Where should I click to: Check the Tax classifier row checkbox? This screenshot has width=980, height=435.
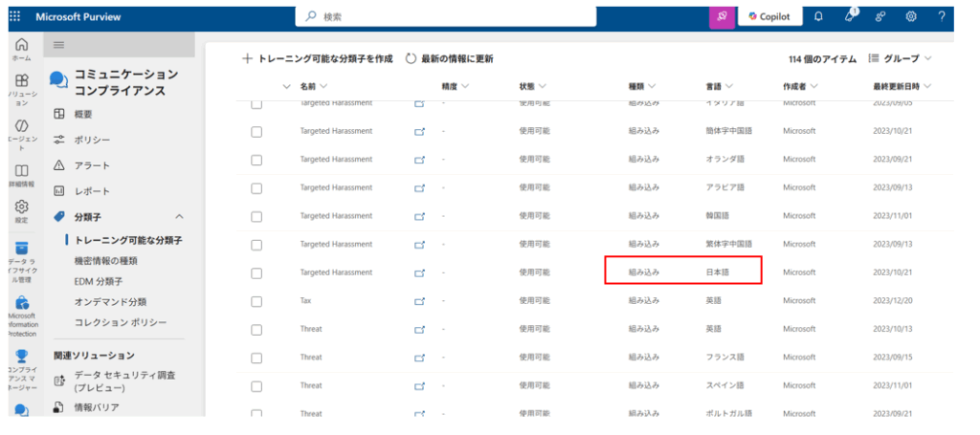pos(256,301)
